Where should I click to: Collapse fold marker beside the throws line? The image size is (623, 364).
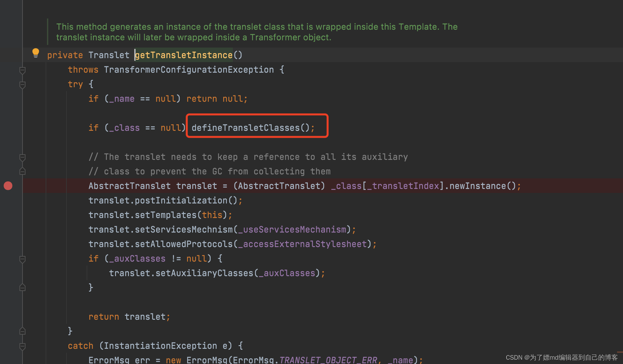tap(22, 70)
